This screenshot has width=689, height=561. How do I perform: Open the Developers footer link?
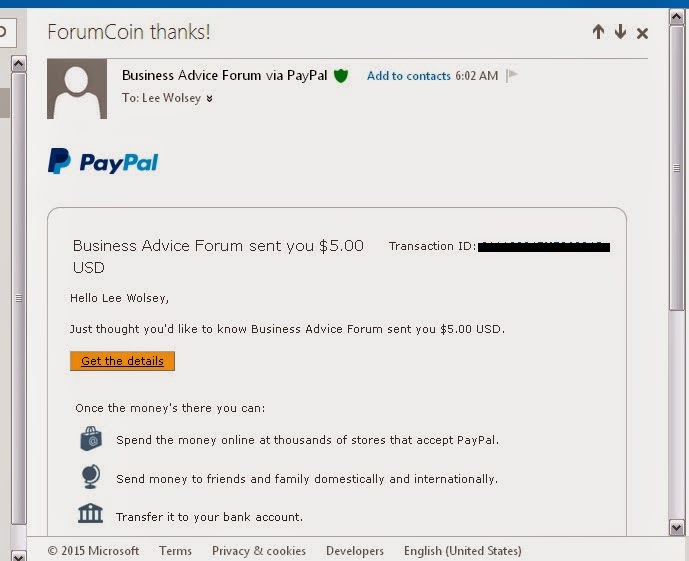point(355,550)
